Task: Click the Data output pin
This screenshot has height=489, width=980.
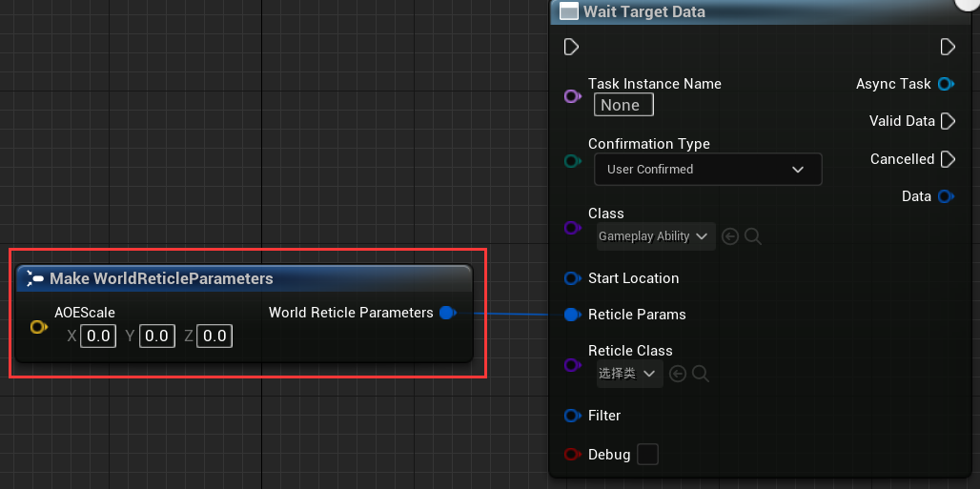Action: 947,196
